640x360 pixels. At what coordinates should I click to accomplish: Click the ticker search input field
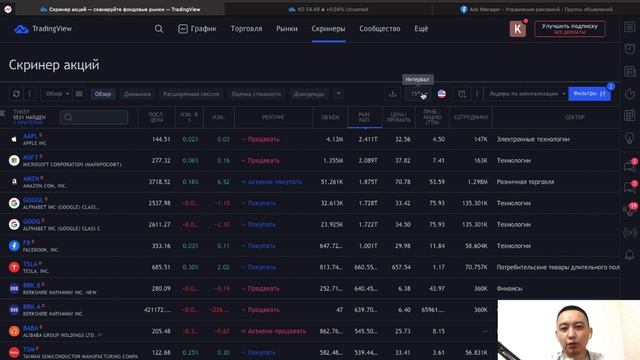point(94,118)
